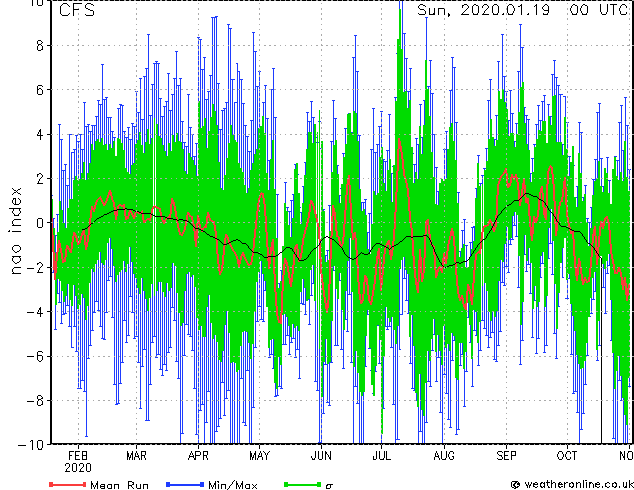The height and width of the screenshot is (490, 634).
Task: Click the JUL month label
Action: click(381, 456)
